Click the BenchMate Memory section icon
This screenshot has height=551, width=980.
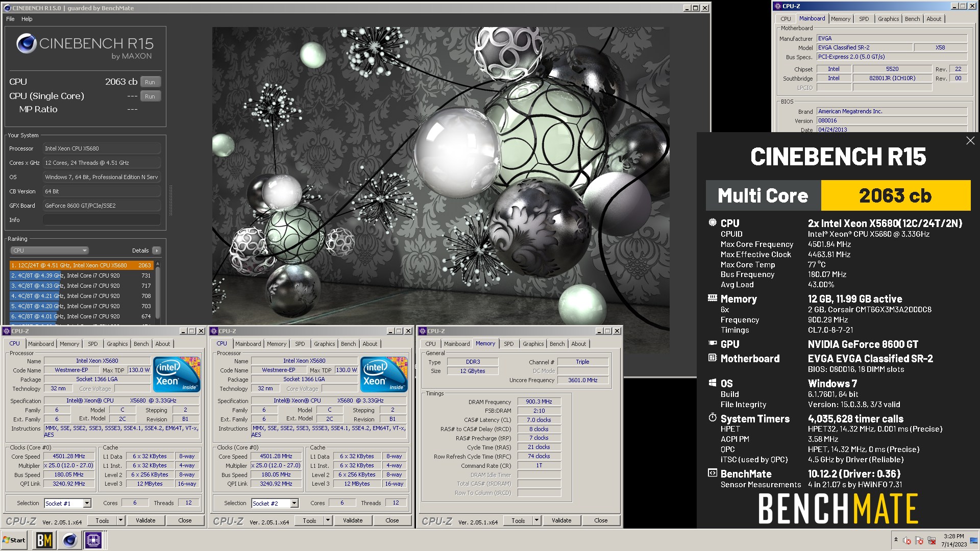(713, 298)
